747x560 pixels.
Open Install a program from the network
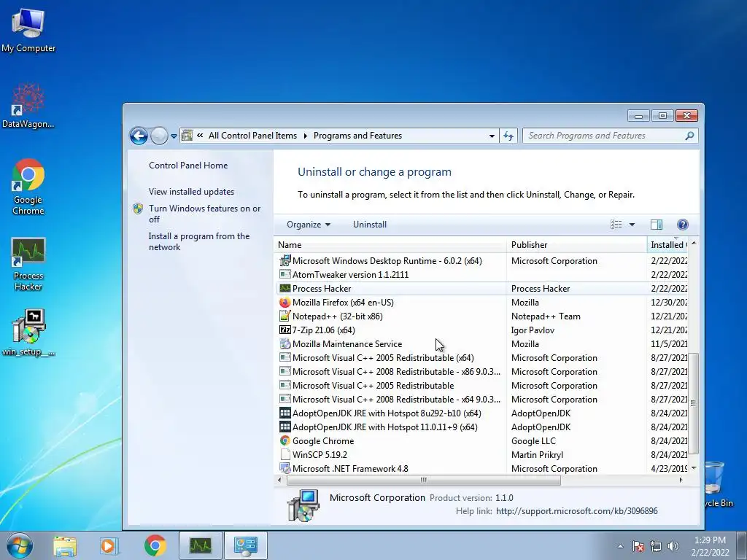pos(198,241)
